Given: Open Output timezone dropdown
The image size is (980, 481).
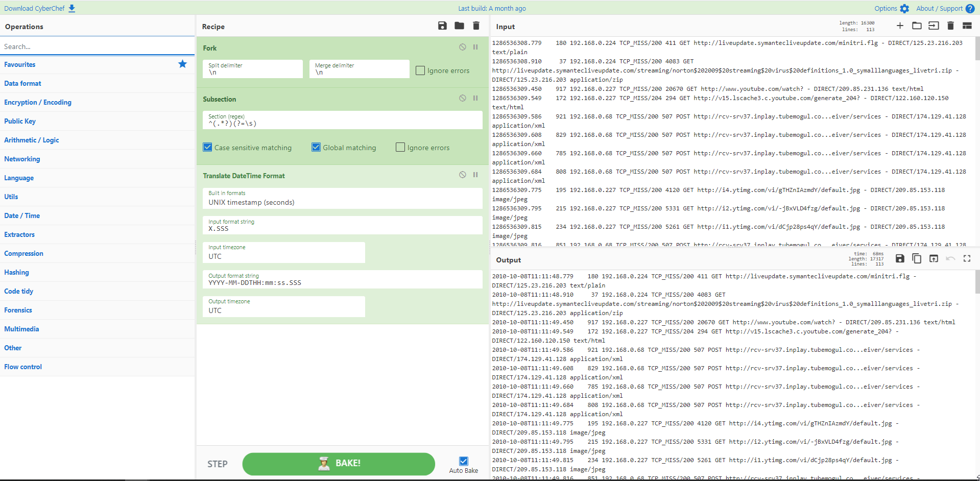Looking at the screenshot, I should 284,306.
